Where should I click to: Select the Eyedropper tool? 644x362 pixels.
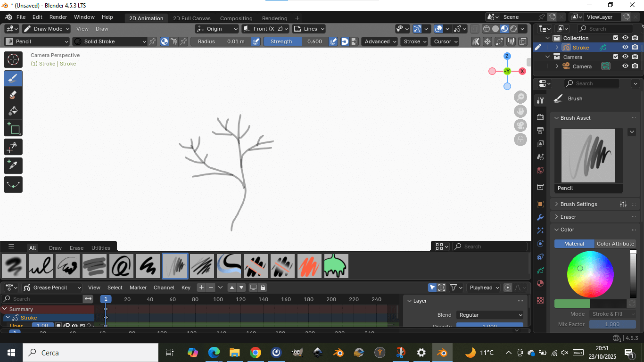[x=13, y=165]
